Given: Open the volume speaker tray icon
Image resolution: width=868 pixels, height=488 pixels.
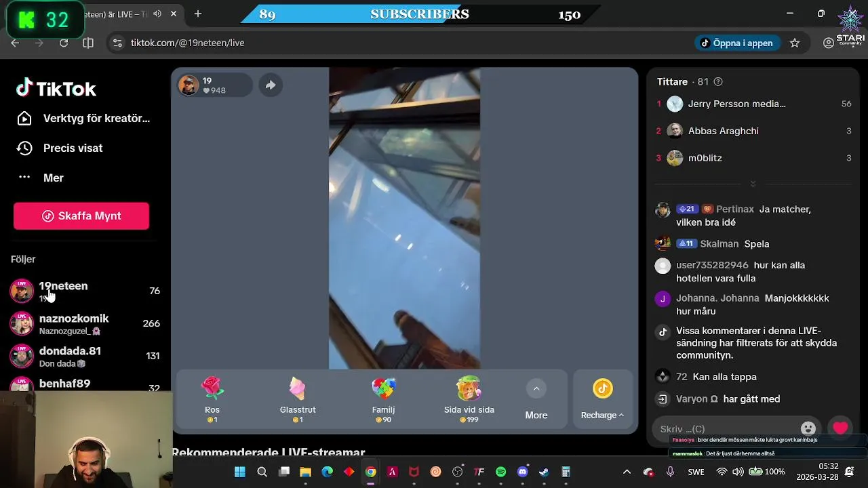Looking at the screenshot, I should point(737,472).
